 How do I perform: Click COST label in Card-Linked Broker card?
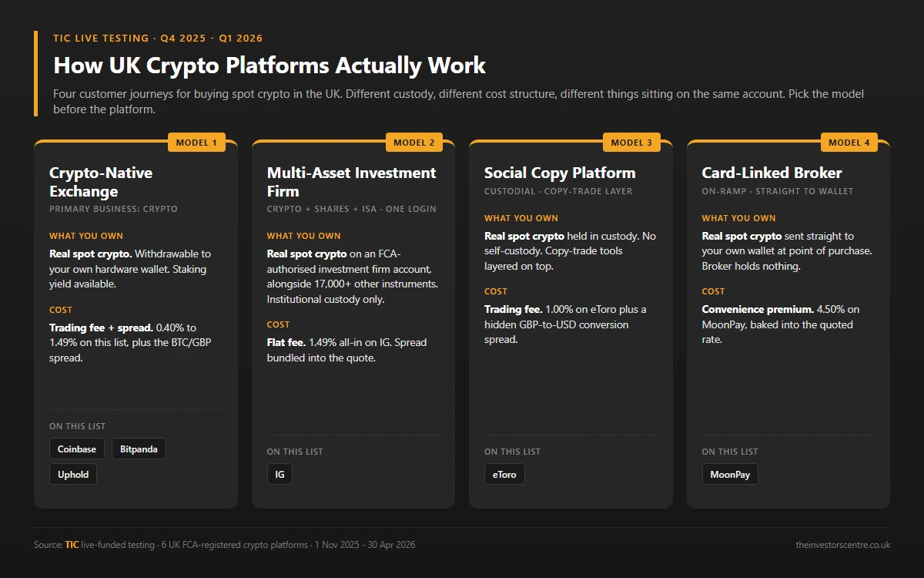tap(714, 291)
